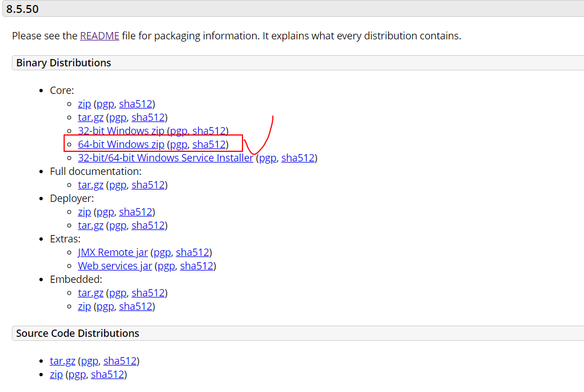Download the Core zip distribution
584x392 pixels.
84,104
